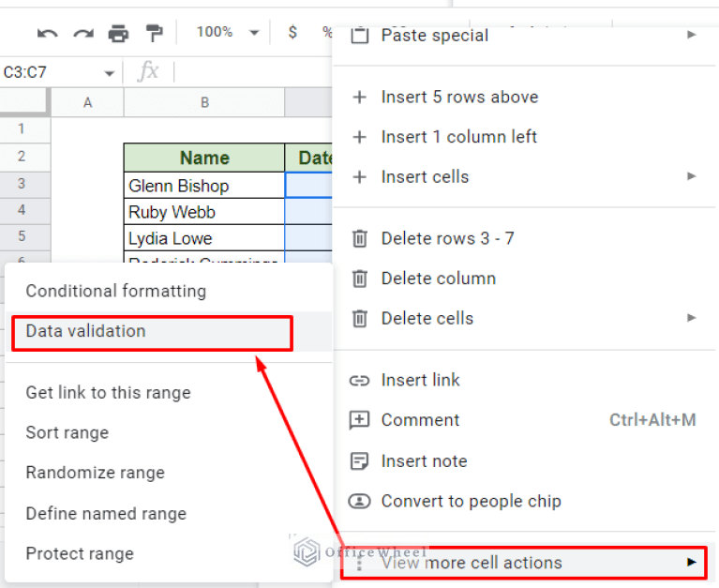Click trash icon beside Delete cells
Image resolution: width=719 pixels, height=588 pixels.
(x=360, y=318)
